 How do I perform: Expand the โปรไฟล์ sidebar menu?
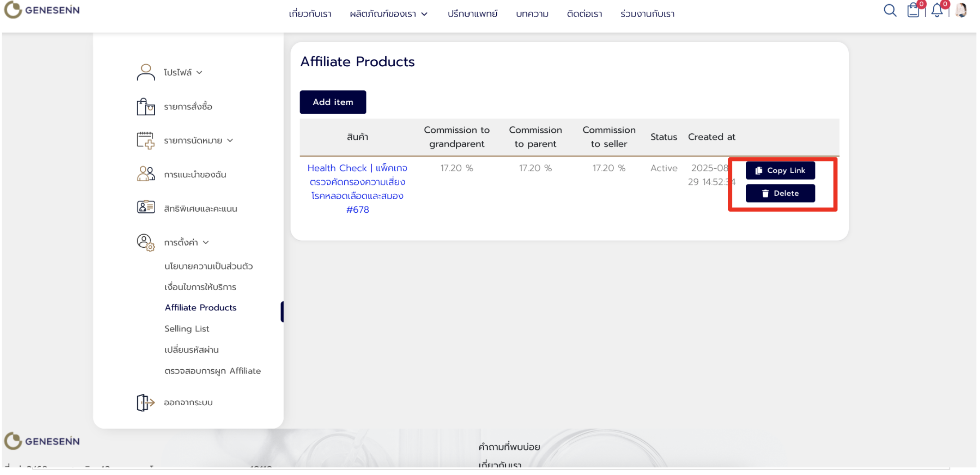click(183, 72)
